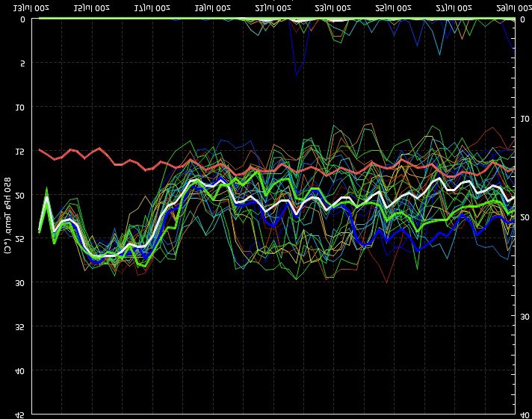
Task: Click the flipped date label 13Jul 00z
Action: click(x=31, y=8)
